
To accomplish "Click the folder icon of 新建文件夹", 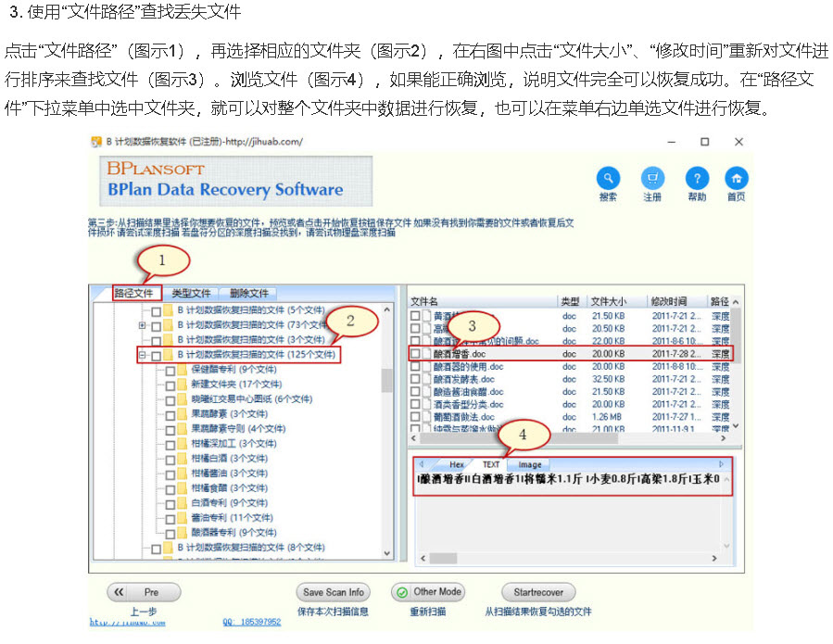I will pyautogui.click(x=183, y=385).
